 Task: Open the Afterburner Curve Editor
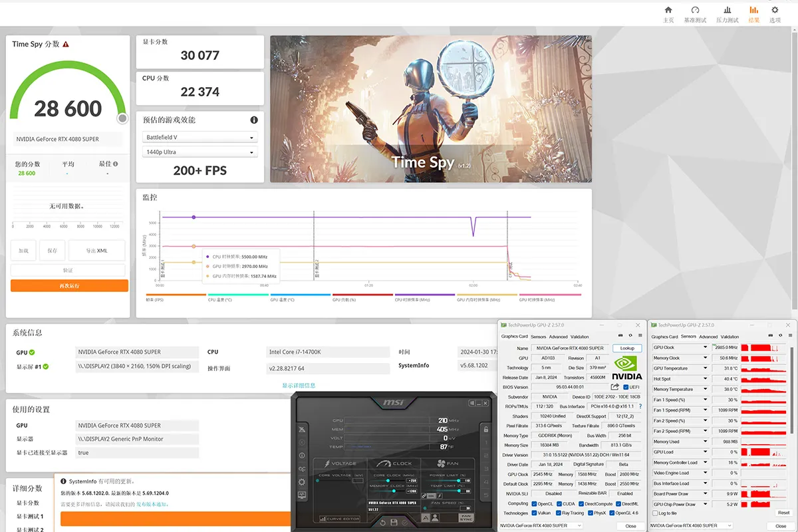[x=340, y=519]
